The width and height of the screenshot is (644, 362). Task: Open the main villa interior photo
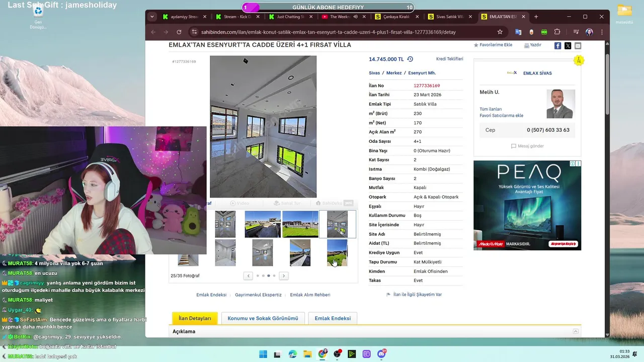coord(263,126)
